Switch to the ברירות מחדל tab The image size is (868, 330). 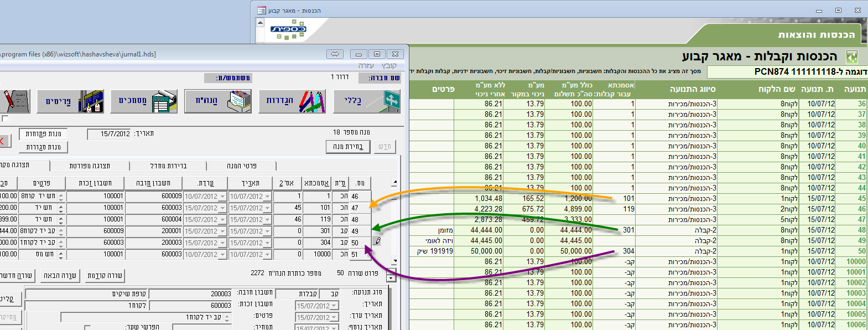pyautogui.click(x=168, y=166)
